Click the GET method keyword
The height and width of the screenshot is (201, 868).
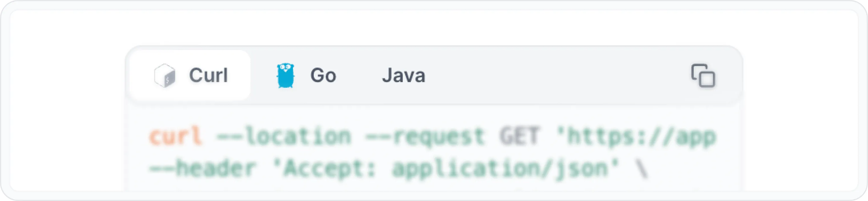click(x=519, y=136)
